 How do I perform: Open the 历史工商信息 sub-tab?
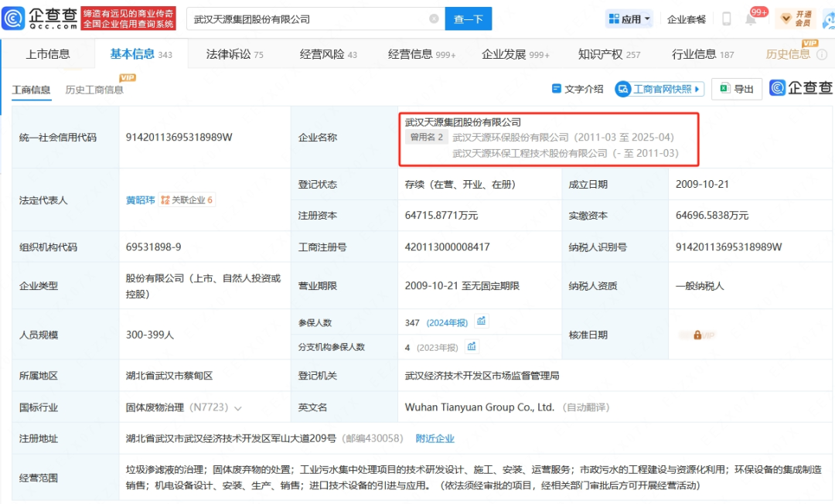(x=94, y=90)
